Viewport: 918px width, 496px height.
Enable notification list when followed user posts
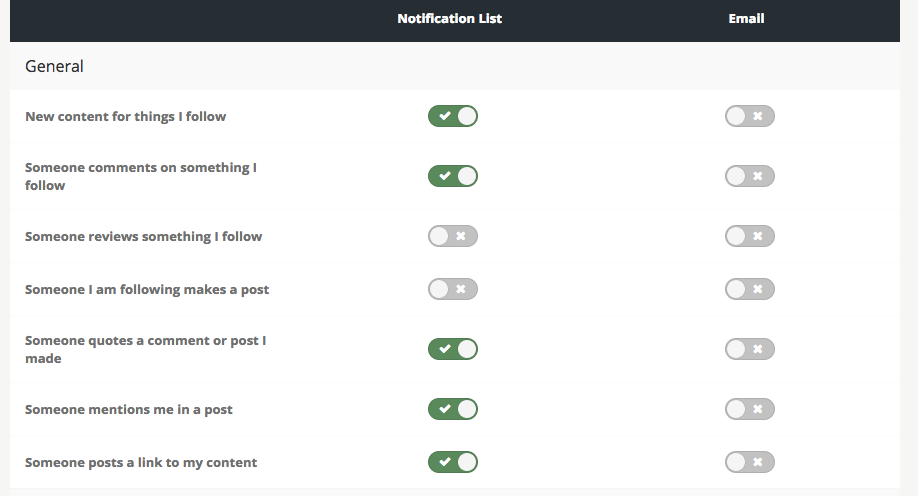click(452, 289)
